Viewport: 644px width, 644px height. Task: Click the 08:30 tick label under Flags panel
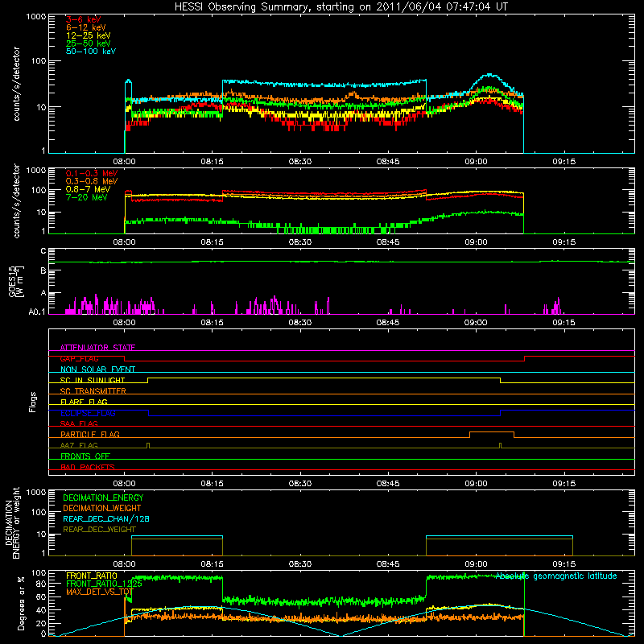tap(299, 484)
